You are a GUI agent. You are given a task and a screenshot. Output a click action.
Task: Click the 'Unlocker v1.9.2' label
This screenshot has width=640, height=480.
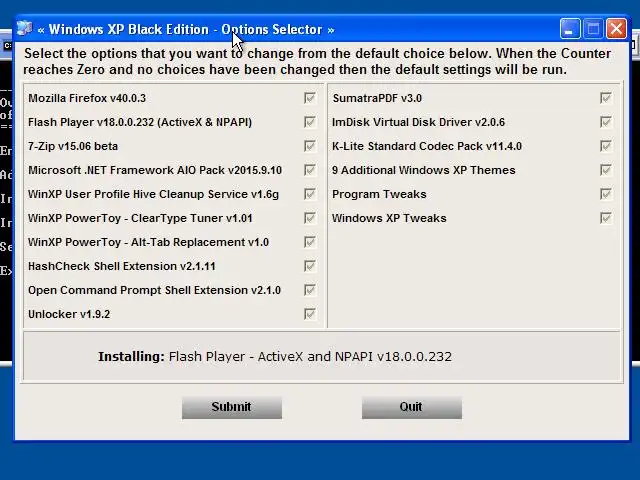(x=69, y=314)
